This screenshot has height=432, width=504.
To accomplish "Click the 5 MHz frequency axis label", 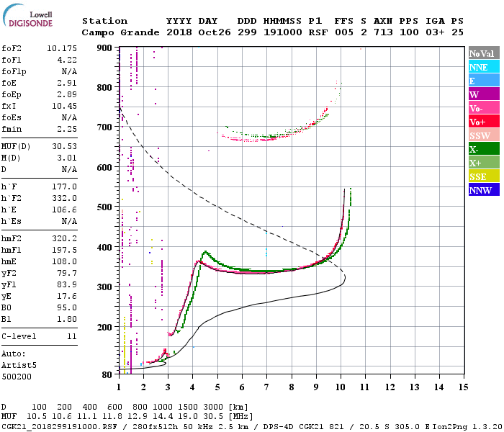I will pos(217,387).
